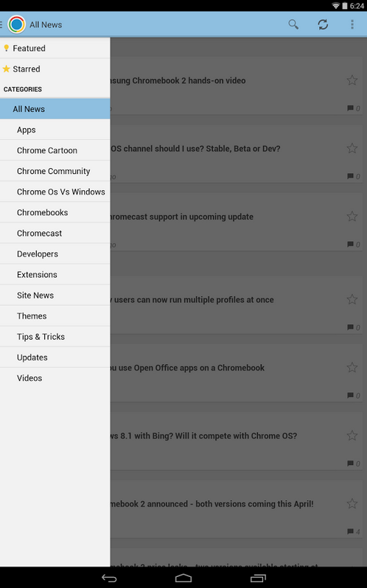Screen dimensions: 367x588
Task: Open the Chromecast category
Action: pos(55,233)
